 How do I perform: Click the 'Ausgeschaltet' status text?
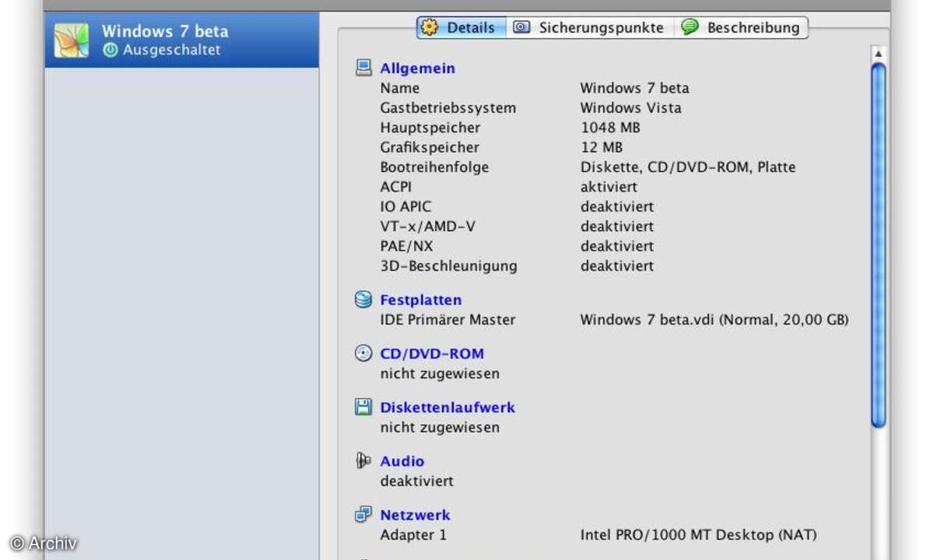[x=171, y=50]
